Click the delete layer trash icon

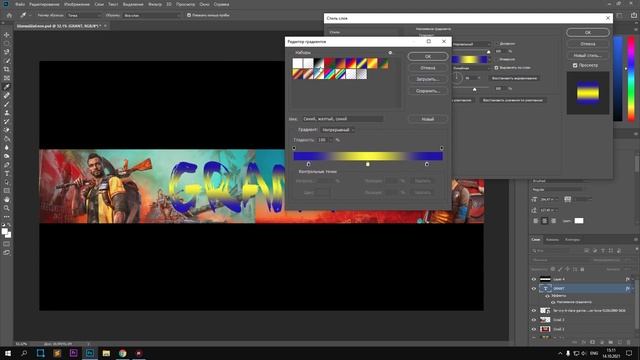tap(629, 342)
